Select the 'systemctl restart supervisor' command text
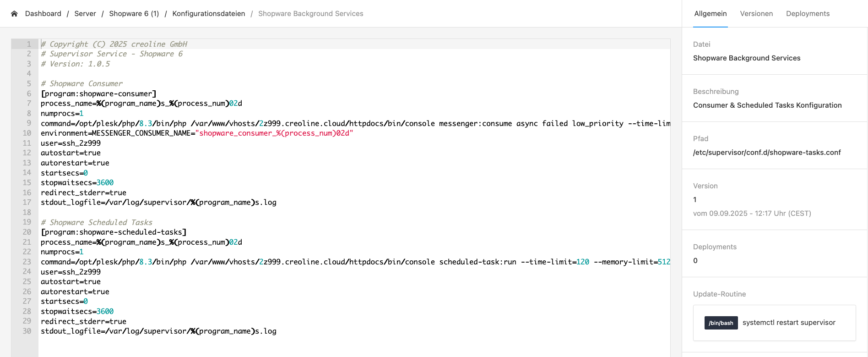 (789, 323)
